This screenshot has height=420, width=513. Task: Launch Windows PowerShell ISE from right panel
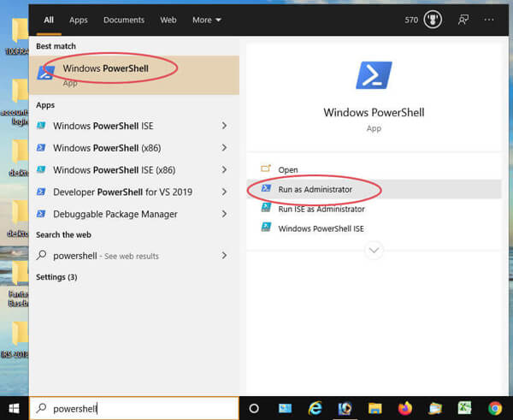pyautogui.click(x=321, y=228)
